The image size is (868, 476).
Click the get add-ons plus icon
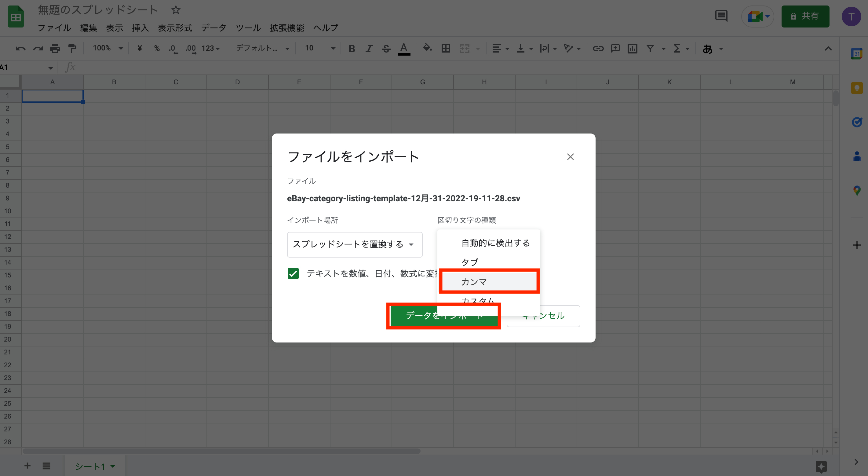pyautogui.click(x=857, y=245)
